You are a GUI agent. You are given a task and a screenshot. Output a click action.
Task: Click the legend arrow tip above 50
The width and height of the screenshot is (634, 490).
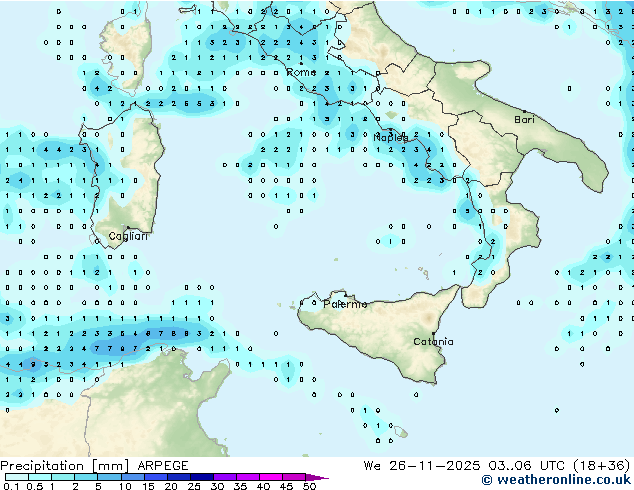tap(317, 477)
